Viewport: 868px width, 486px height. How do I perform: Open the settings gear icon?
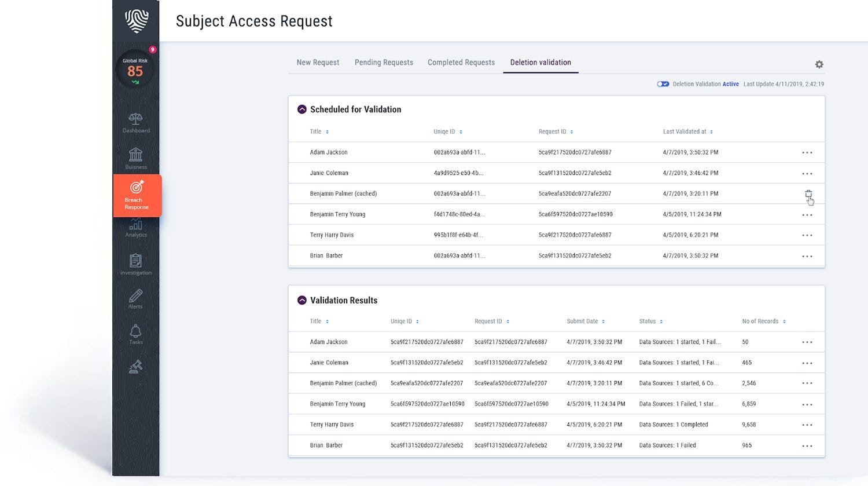pyautogui.click(x=819, y=64)
